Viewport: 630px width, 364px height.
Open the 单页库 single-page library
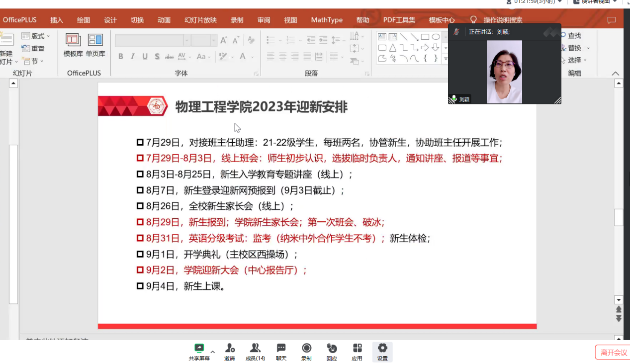point(95,45)
